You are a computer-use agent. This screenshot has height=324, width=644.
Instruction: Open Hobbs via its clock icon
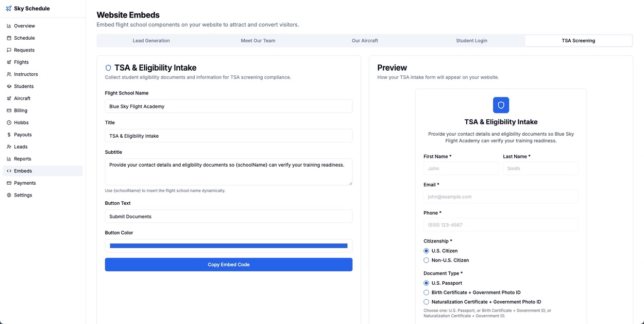click(x=9, y=123)
